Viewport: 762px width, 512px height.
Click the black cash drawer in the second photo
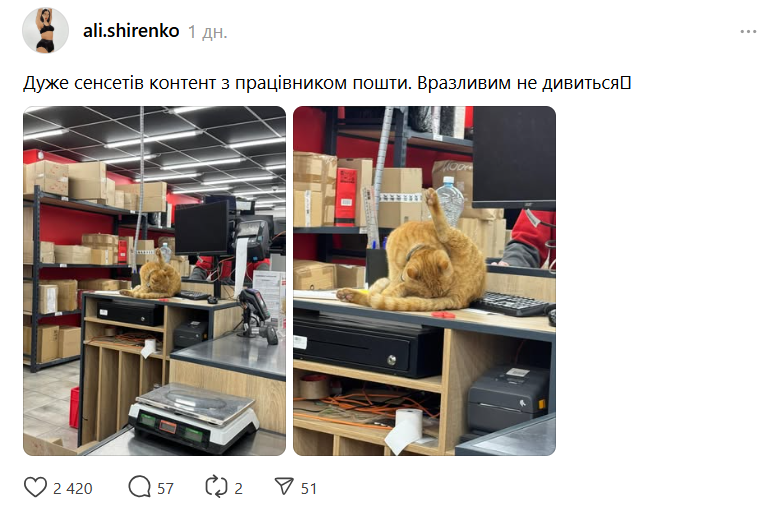tap(366, 345)
